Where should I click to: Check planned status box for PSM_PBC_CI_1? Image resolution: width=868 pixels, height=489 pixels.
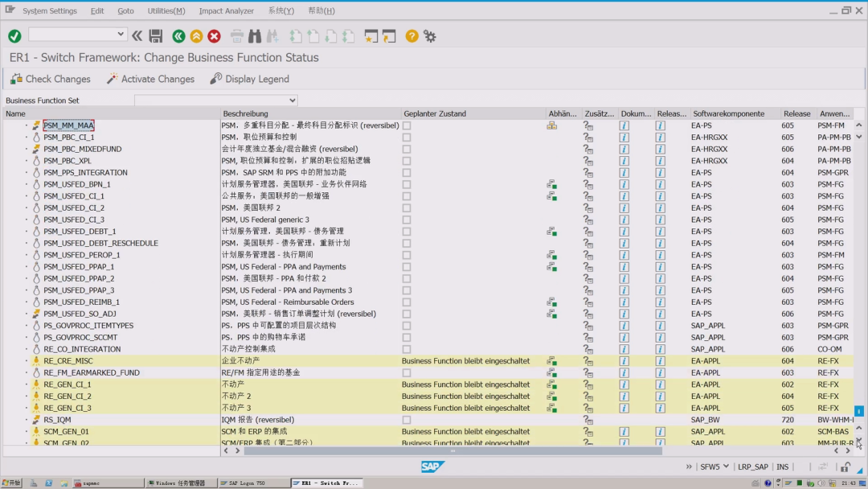point(407,138)
